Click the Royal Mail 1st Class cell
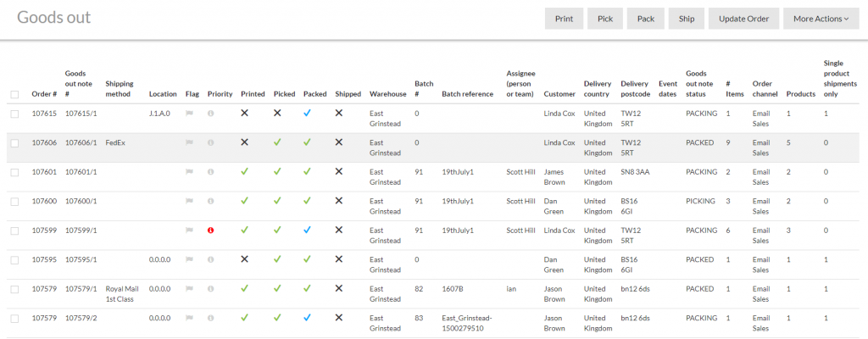The image size is (868, 339). click(x=122, y=294)
